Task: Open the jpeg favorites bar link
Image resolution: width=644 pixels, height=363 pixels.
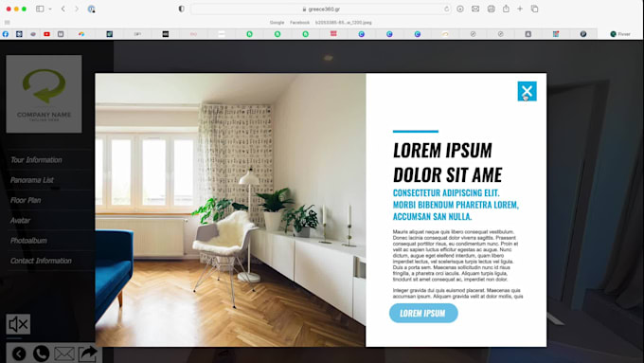Action: point(344,23)
